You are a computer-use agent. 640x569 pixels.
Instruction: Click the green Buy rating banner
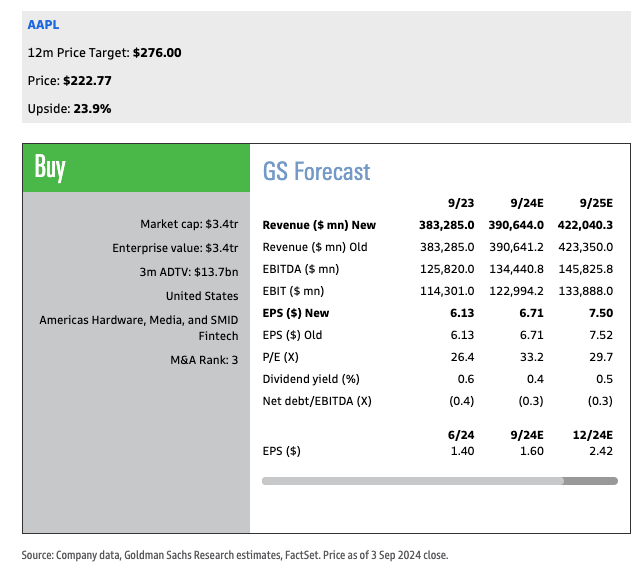135,167
